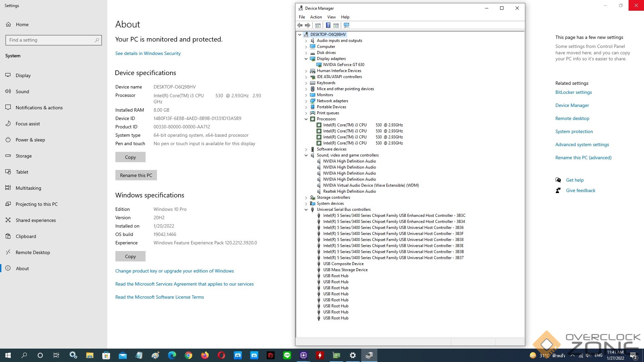Click the Back arrow in Device Manager toolbar
644x362 pixels.
[x=300, y=25]
